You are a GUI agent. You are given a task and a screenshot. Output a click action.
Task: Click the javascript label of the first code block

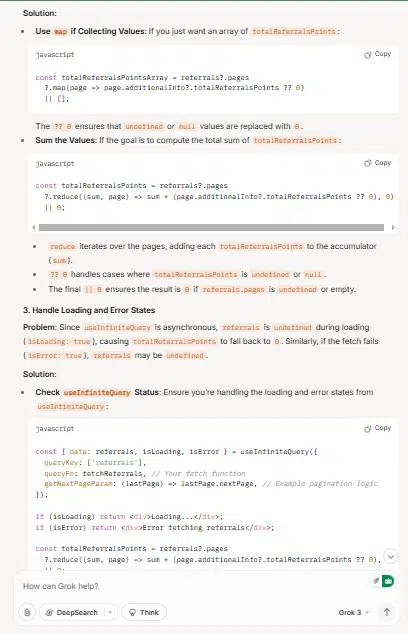tap(55, 55)
